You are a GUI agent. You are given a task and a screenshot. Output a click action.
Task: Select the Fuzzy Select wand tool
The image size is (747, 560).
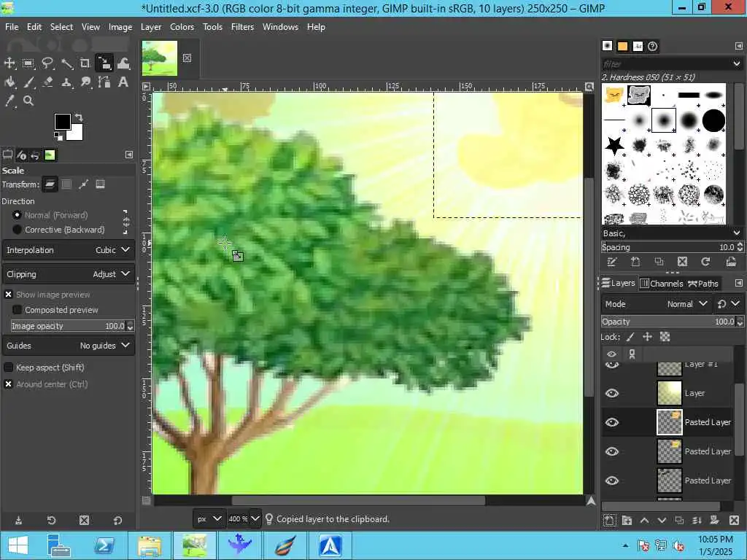point(66,63)
